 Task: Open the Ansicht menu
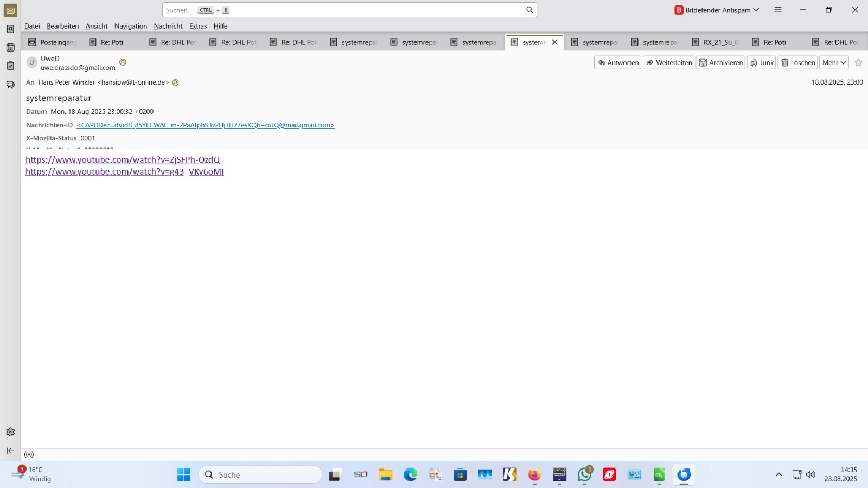click(97, 26)
